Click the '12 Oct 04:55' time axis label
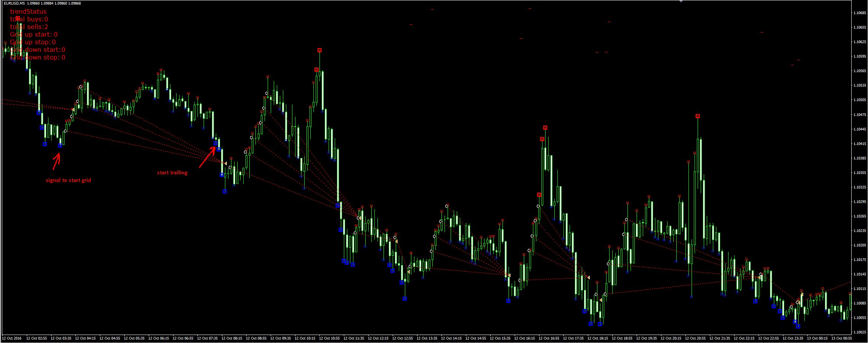Image resolution: width=868 pixels, height=343 pixels. 110,338
